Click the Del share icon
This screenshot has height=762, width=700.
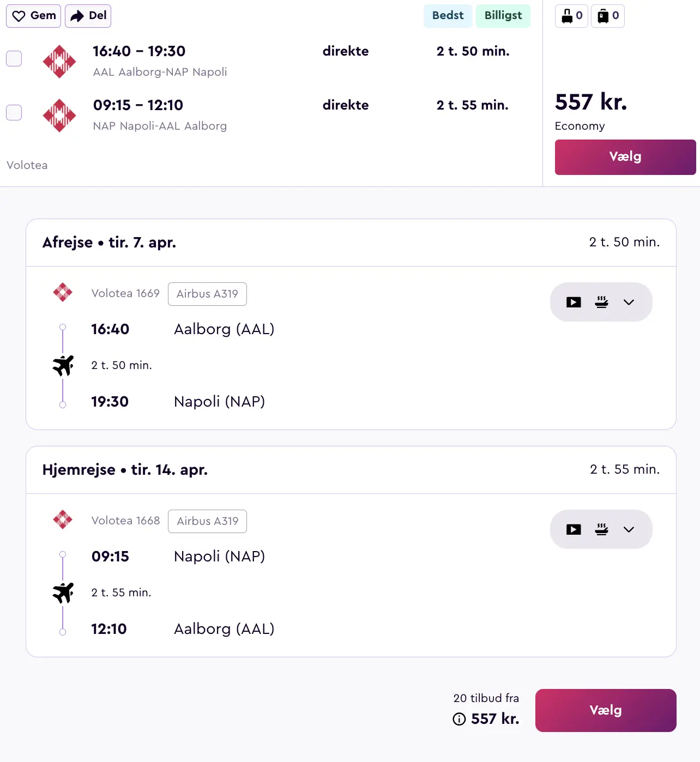coord(77,16)
